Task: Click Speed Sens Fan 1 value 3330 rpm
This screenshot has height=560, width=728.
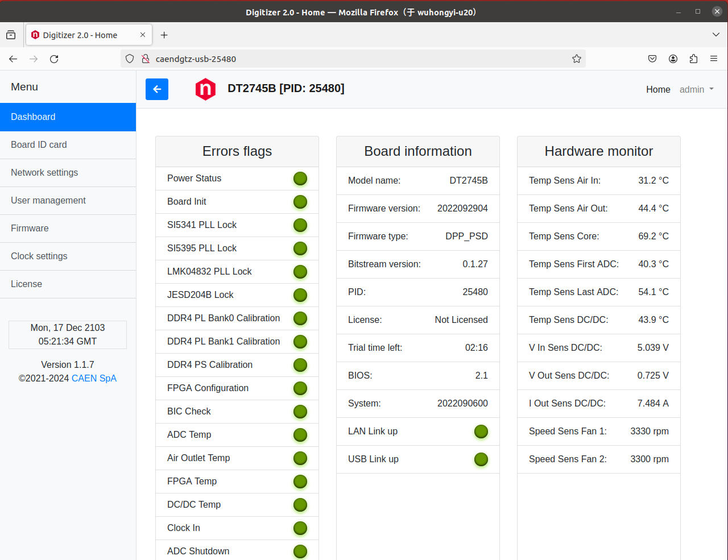Action: (650, 432)
